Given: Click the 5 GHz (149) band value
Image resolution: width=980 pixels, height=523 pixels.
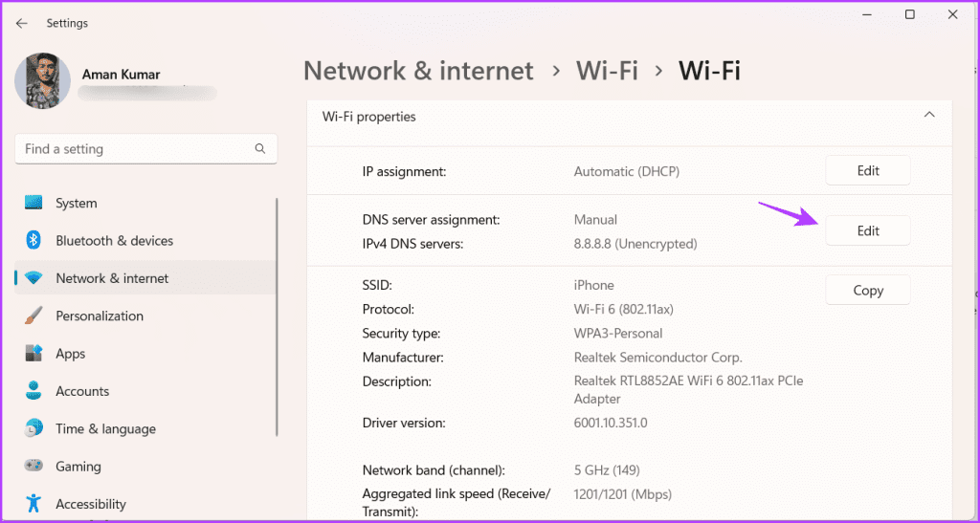Looking at the screenshot, I should (606, 470).
